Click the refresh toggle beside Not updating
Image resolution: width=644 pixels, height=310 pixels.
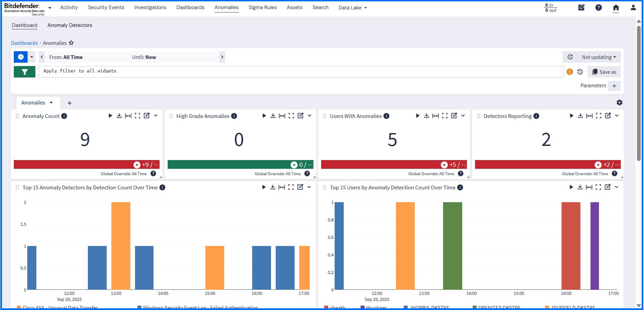point(570,57)
